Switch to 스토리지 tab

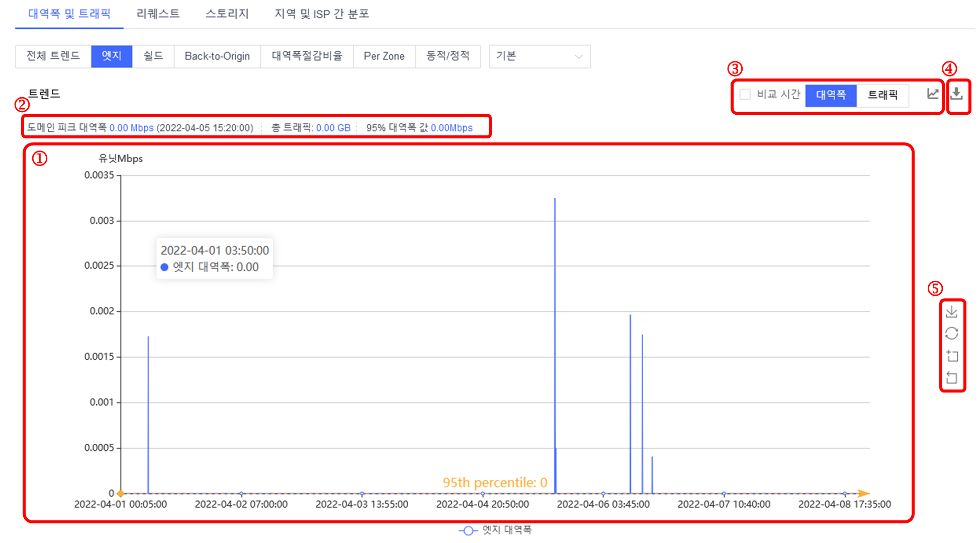click(227, 14)
